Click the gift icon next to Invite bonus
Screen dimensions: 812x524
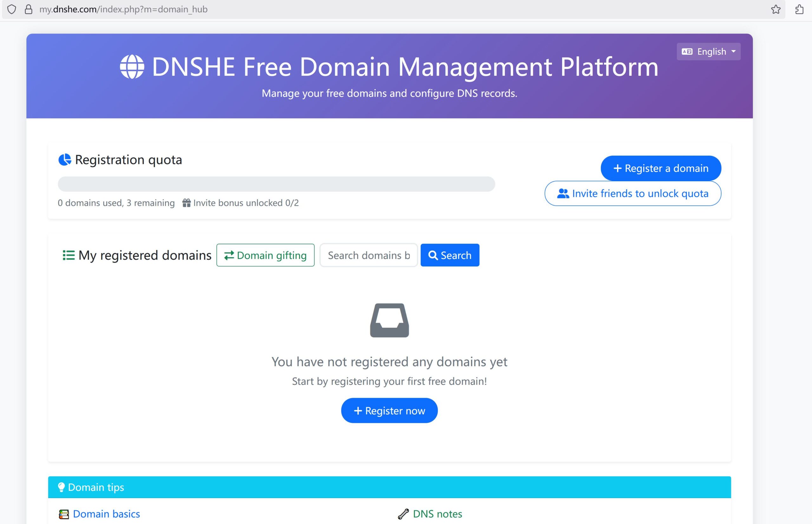(x=187, y=203)
